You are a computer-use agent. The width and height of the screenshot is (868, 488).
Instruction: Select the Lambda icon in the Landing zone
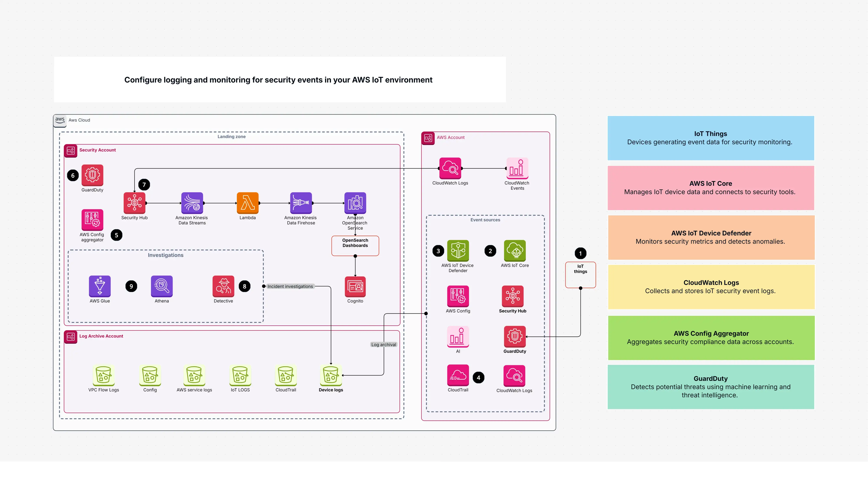[x=247, y=203]
